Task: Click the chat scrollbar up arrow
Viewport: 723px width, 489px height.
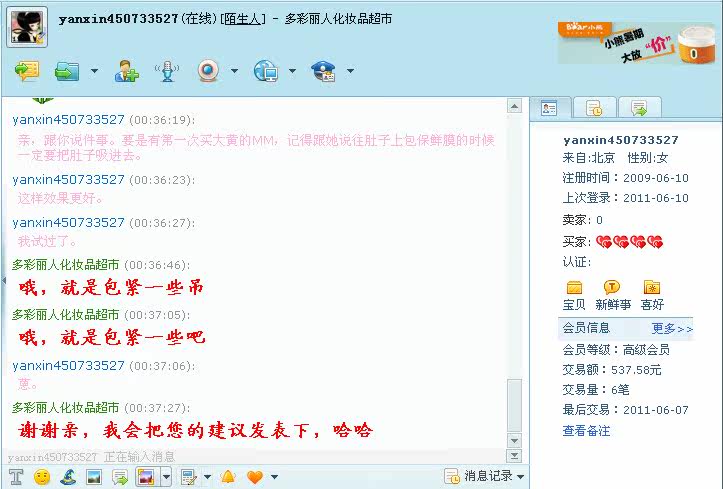Action: (x=514, y=106)
